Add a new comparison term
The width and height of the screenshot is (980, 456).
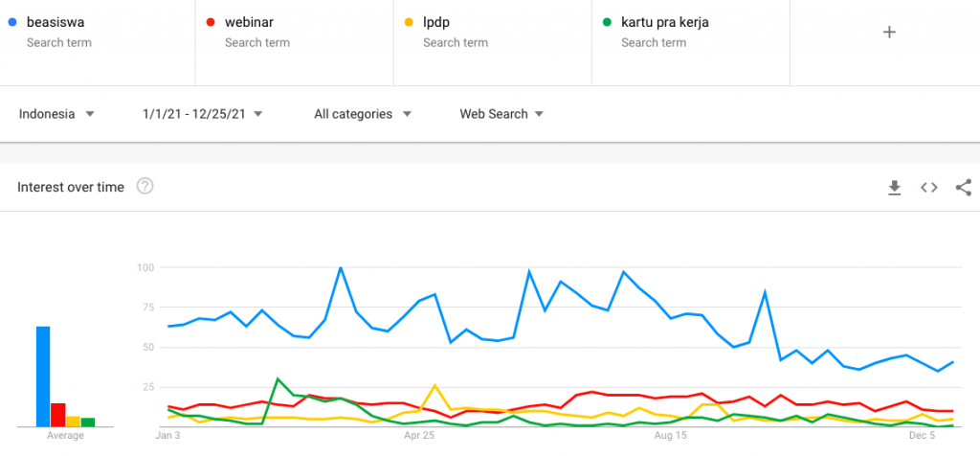(x=889, y=33)
